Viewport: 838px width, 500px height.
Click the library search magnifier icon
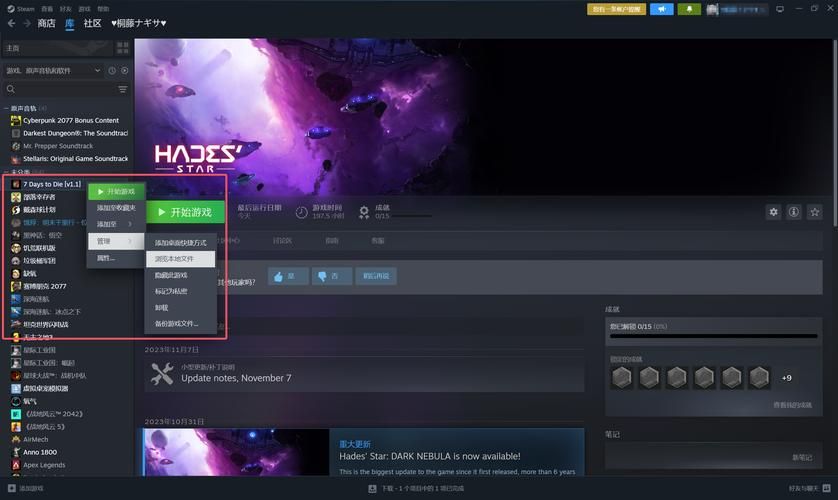(x=11, y=89)
